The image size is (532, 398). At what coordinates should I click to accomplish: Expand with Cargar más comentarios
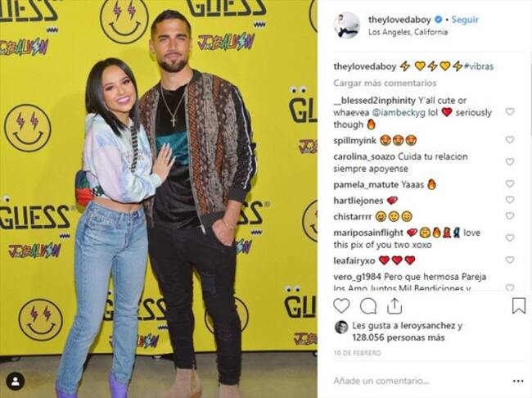385,83
